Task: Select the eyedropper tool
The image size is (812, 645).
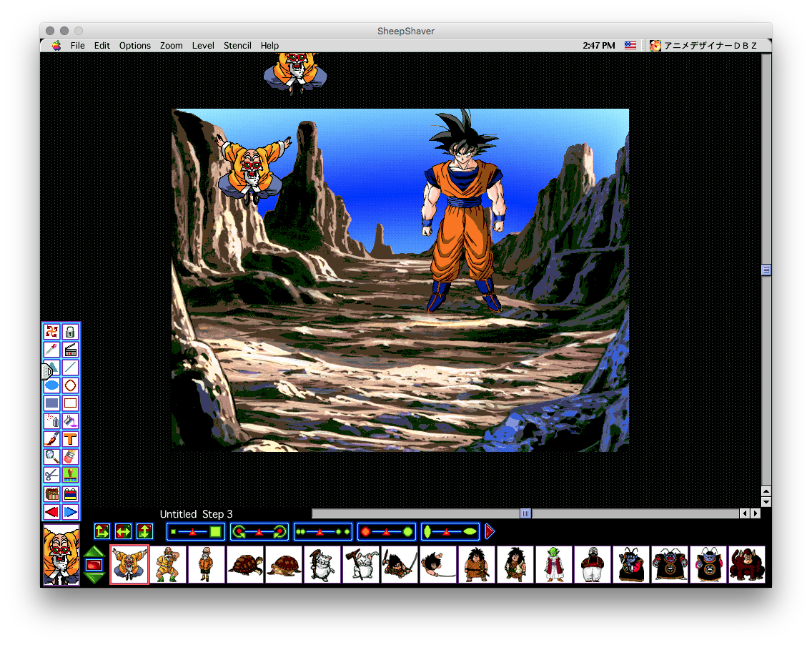Action: click(51, 350)
